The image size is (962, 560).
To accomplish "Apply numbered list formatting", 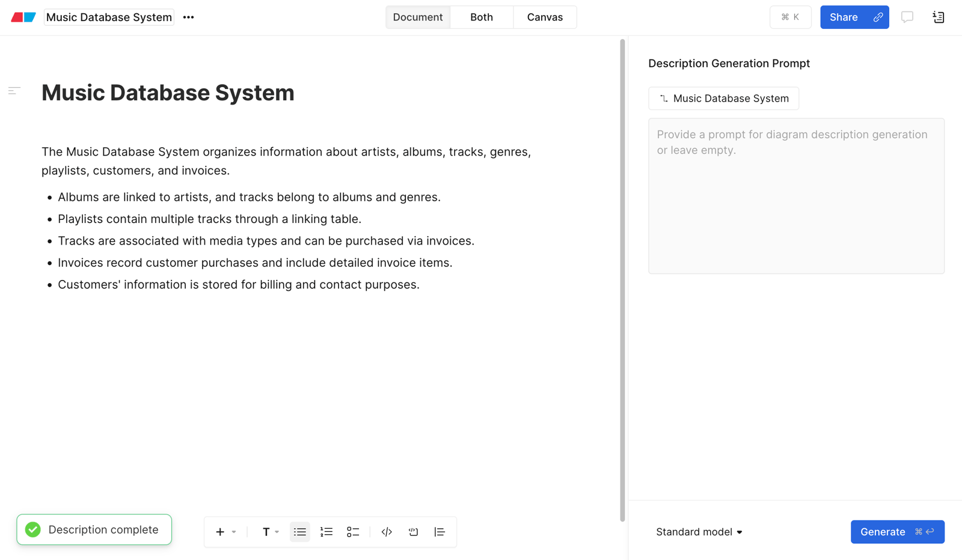I will (326, 532).
